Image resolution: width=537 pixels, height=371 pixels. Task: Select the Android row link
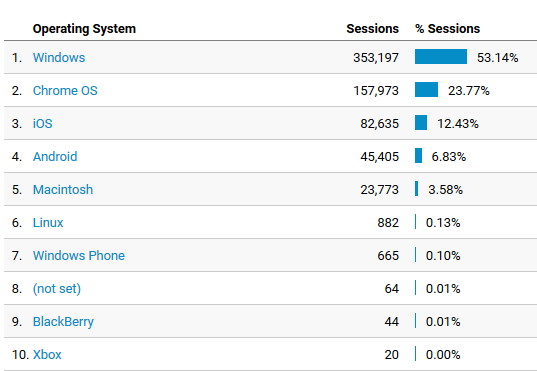click(55, 157)
